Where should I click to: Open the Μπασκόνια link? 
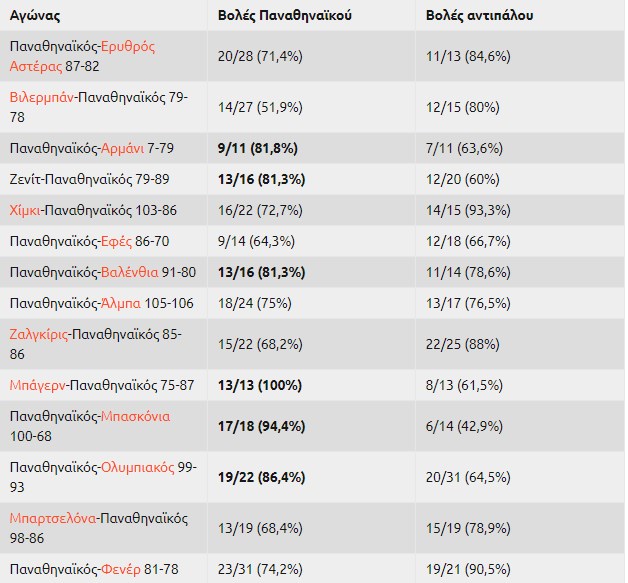[135, 416]
